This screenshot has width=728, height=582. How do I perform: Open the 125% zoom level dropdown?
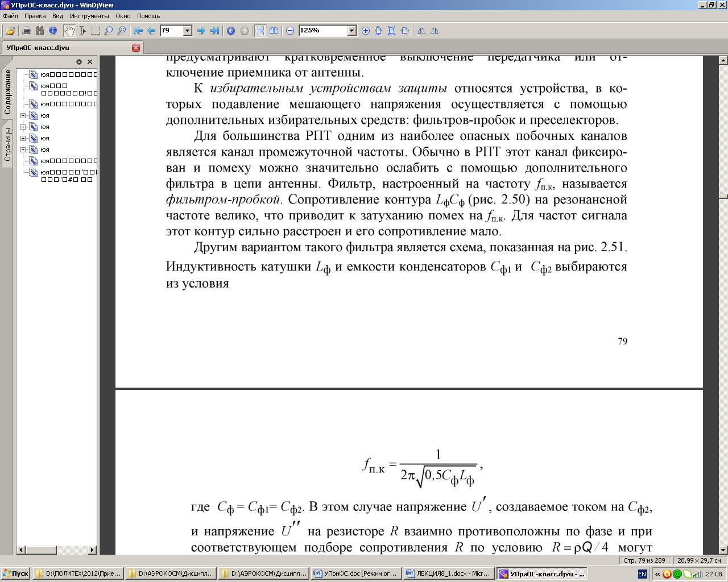click(351, 31)
